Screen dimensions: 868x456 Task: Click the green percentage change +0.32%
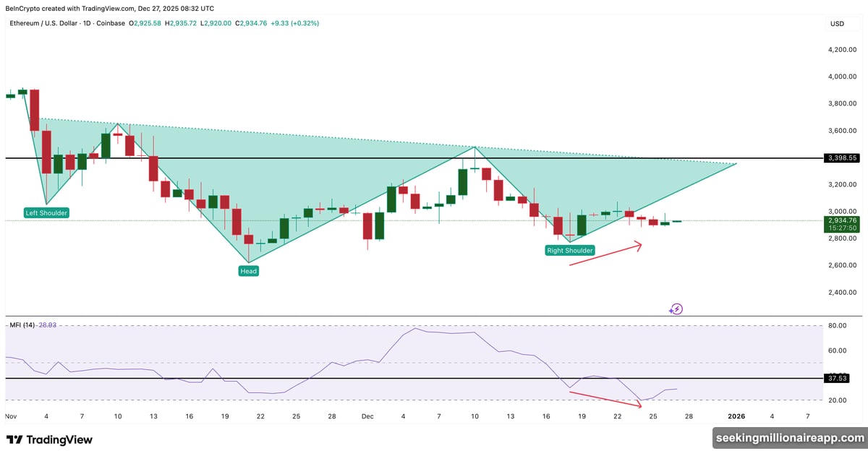pyautogui.click(x=307, y=23)
